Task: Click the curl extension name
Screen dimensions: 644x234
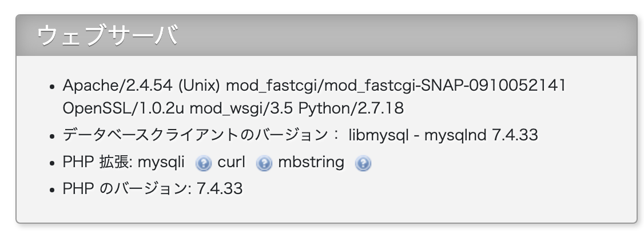Action: [x=231, y=163]
